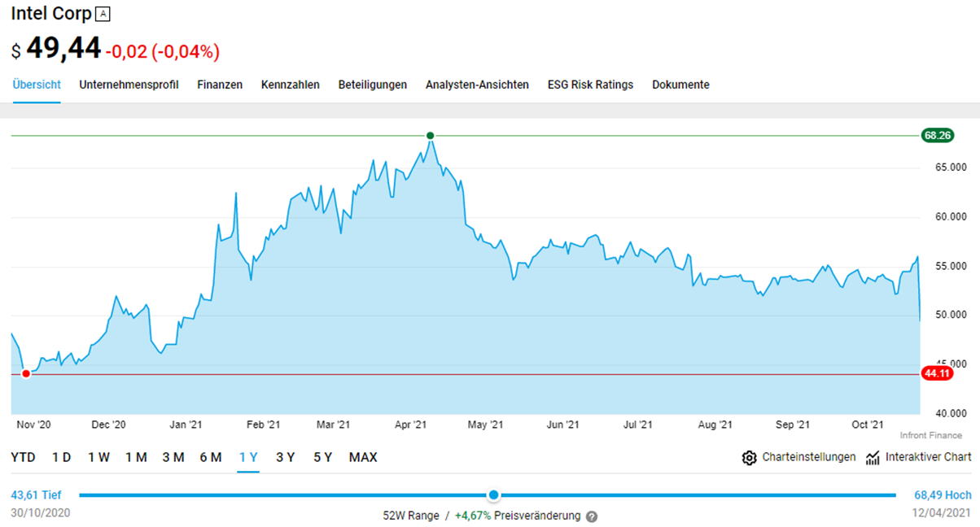This screenshot has height=527, width=980.
Task: Open the Analysten-Ansichten tab
Action: (477, 85)
